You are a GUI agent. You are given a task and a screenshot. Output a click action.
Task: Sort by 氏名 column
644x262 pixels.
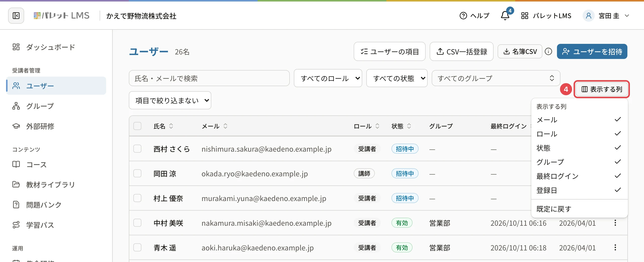163,126
